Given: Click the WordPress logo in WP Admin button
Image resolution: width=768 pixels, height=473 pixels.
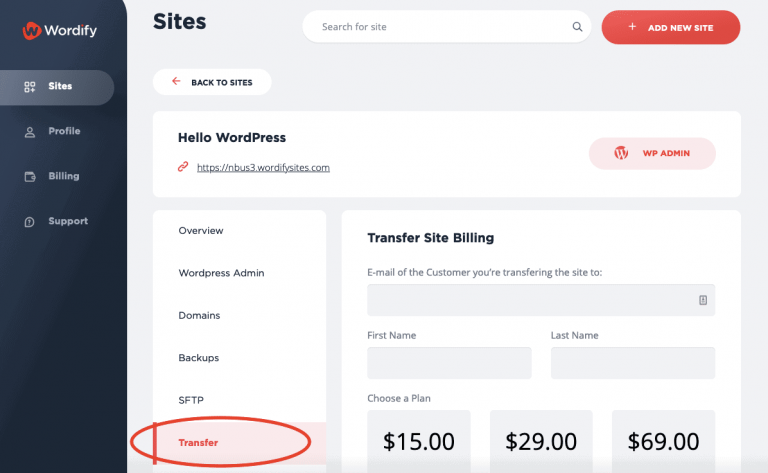Looking at the screenshot, I should click(x=621, y=153).
